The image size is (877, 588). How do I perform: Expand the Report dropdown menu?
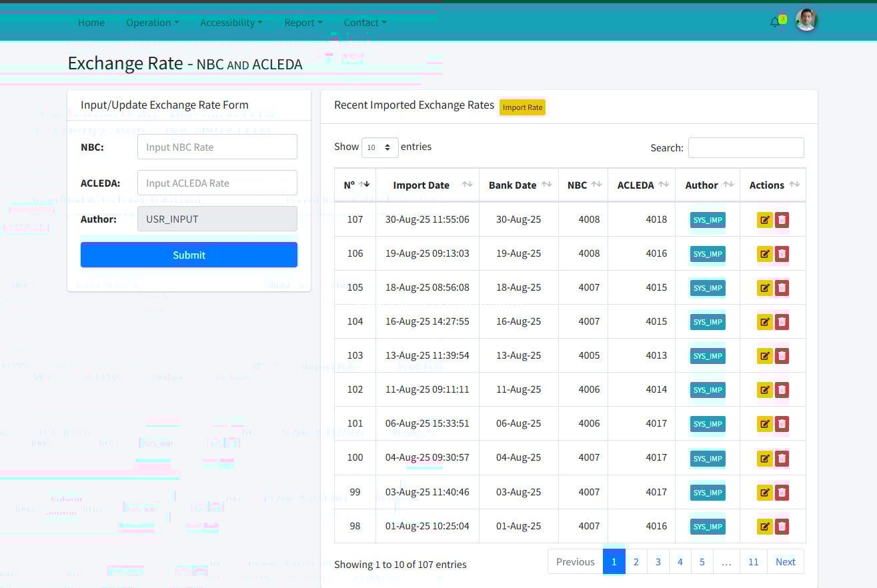pyautogui.click(x=303, y=23)
